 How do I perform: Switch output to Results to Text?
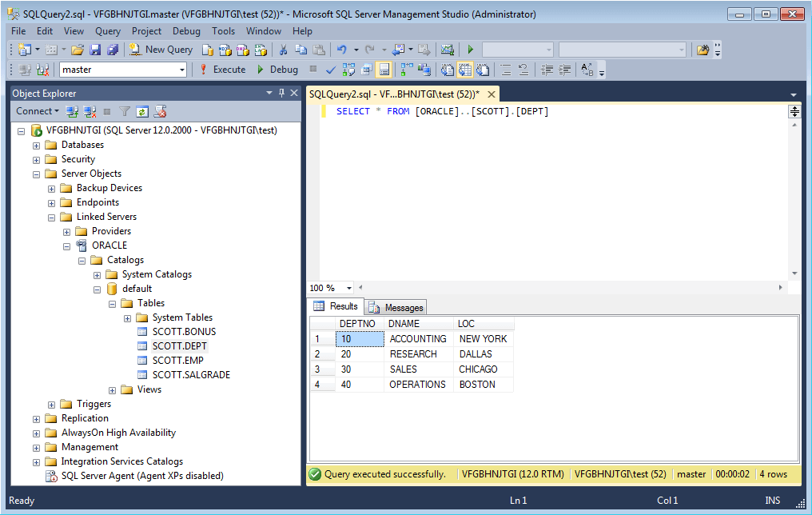click(448, 70)
